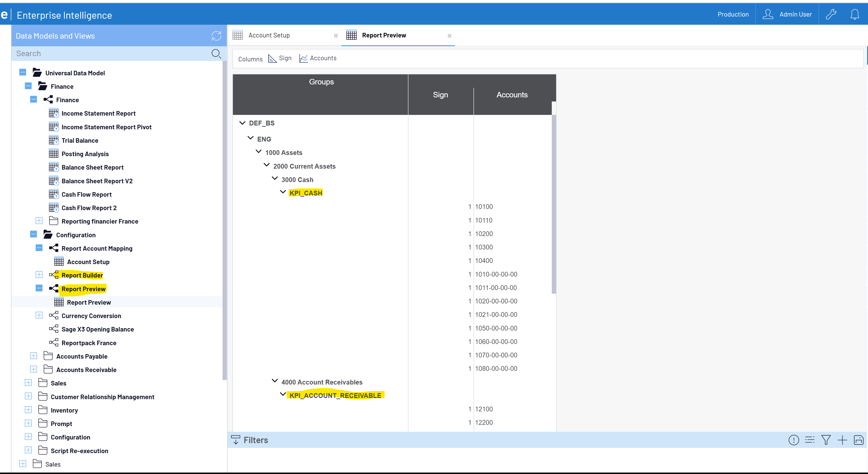The height and width of the screenshot is (474, 868).
Task: Click the info circle icon in Filters bar
Action: tap(794, 440)
